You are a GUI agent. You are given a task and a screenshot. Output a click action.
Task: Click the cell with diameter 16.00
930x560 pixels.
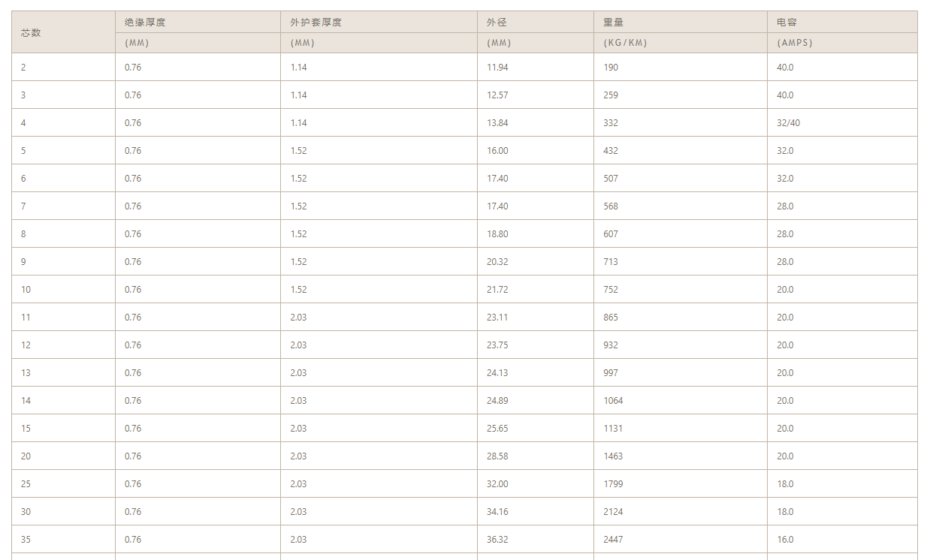click(x=497, y=151)
